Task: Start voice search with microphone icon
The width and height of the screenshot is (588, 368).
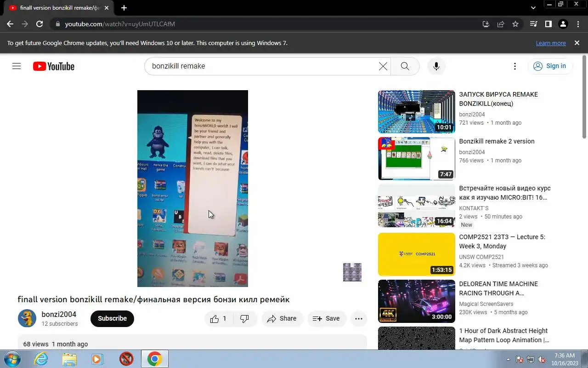Action: (436, 66)
